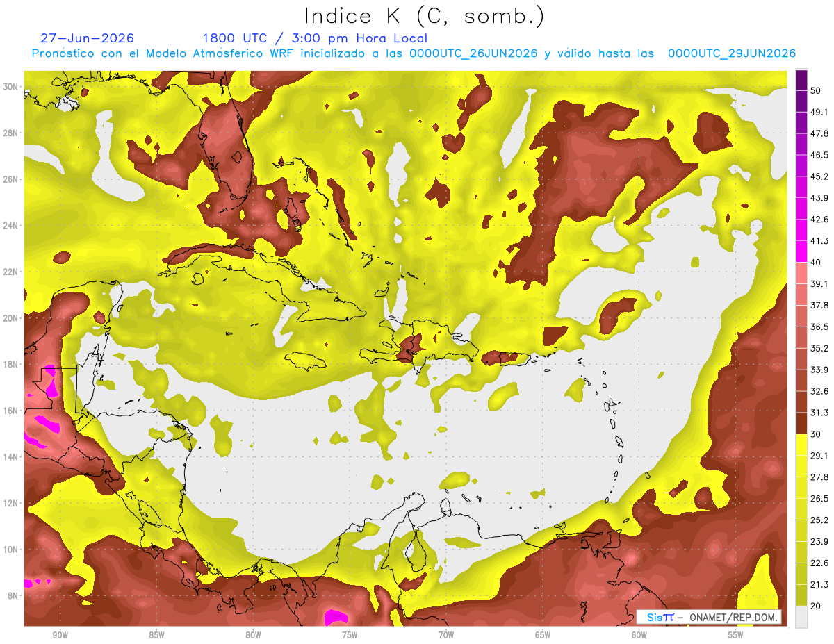Click the "24N" latitude label

click(x=12, y=226)
